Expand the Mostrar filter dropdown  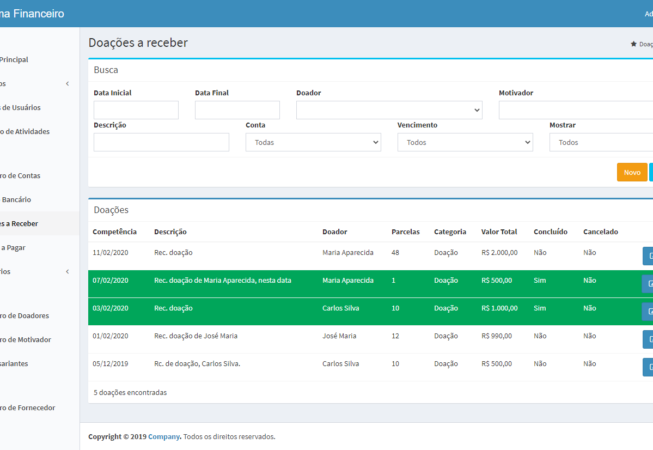pyautogui.click(x=600, y=143)
